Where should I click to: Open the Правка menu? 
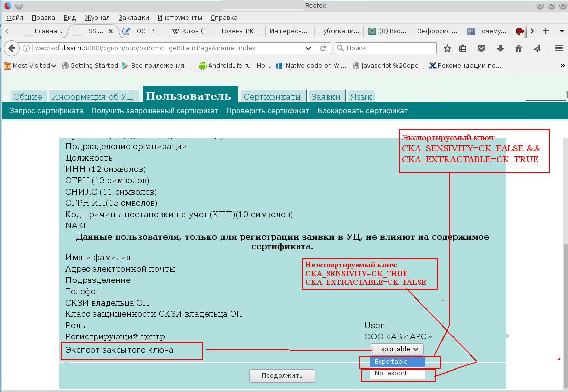coord(43,17)
